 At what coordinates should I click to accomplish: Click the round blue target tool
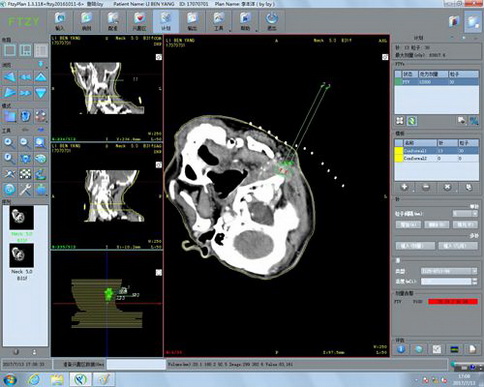click(10, 189)
